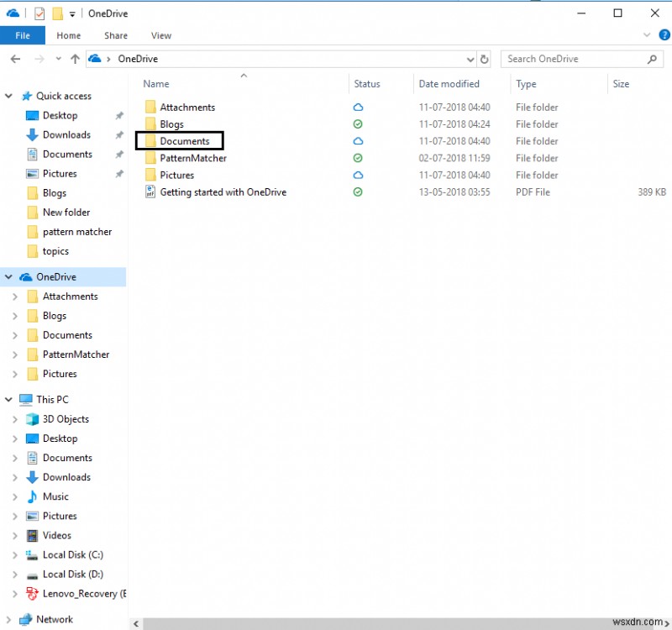Click the PDF icon of Getting started with OneDrive

[x=150, y=192]
